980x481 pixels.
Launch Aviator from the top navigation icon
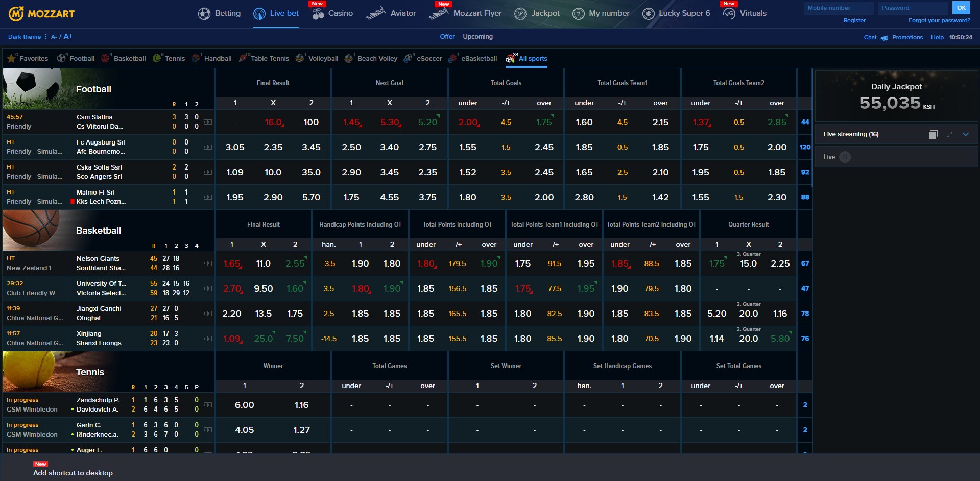(376, 13)
